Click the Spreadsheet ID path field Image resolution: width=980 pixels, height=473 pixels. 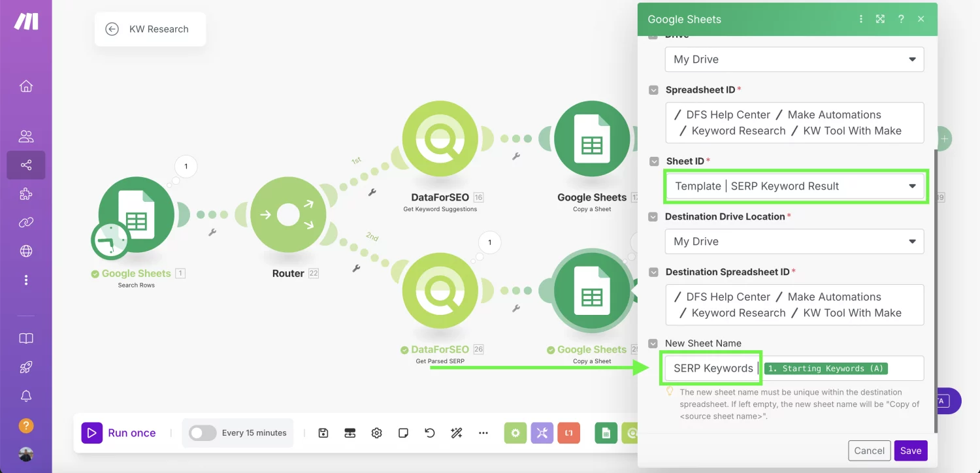click(794, 123)
